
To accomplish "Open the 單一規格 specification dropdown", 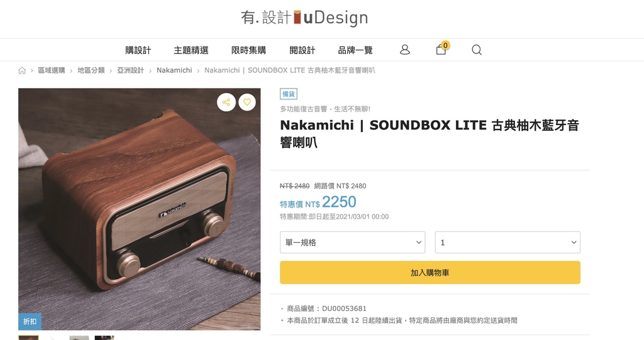I will coord(352,242).
